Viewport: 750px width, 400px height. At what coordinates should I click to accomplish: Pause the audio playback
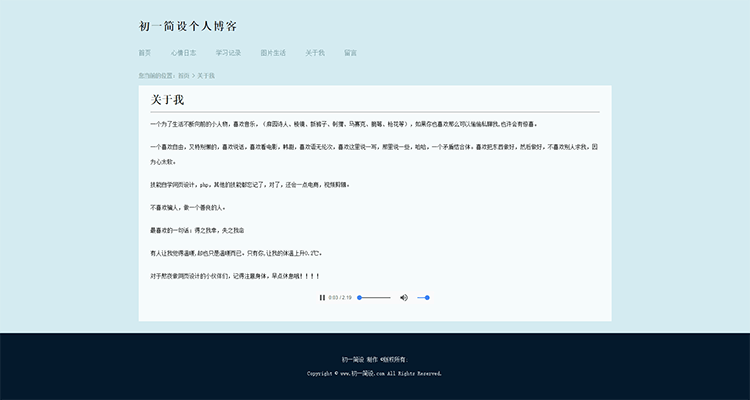(322, 297)
